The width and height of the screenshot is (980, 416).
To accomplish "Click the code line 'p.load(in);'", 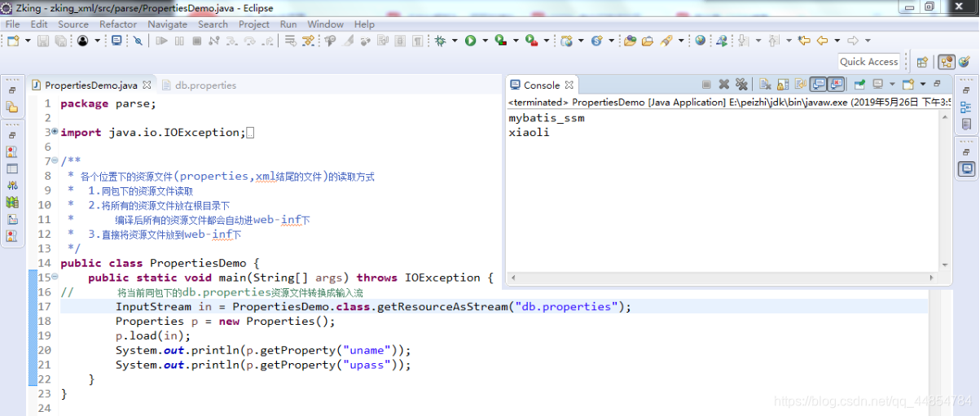I will click(x=152, y=335).
